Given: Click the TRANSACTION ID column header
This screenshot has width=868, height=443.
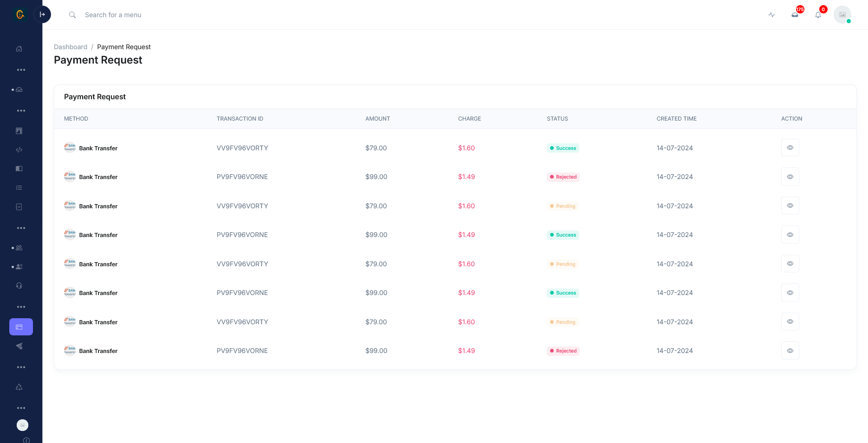Looking at the screenshot, I should tap(240, 119).
